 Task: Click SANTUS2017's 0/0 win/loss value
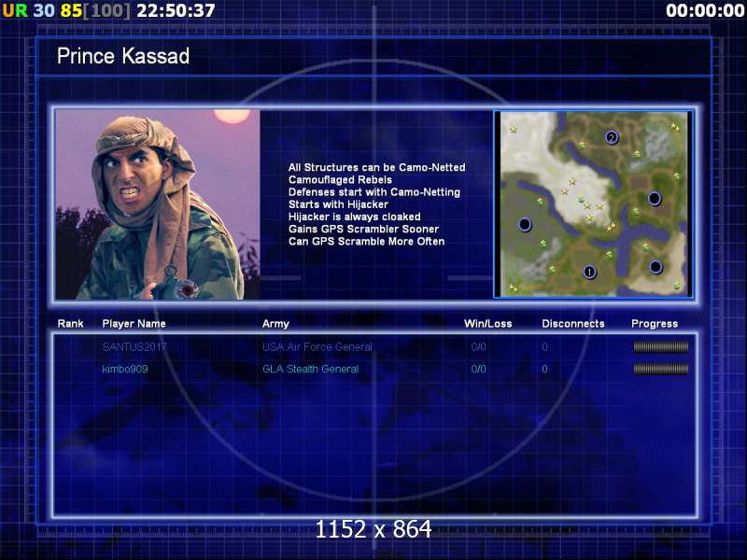tap(478, 347)
